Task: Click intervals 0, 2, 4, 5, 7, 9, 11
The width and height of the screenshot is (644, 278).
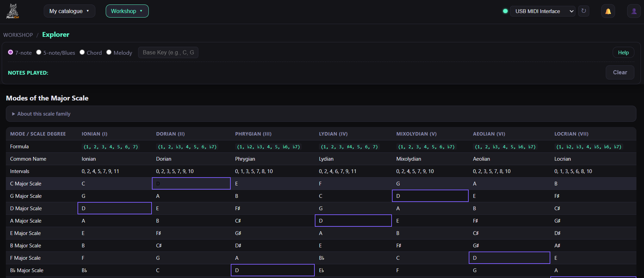Action: (x=100, y=171)
